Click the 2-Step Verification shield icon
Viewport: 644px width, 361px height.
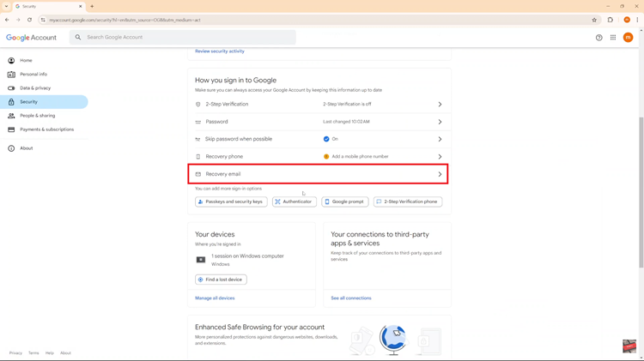click(198, 105)
